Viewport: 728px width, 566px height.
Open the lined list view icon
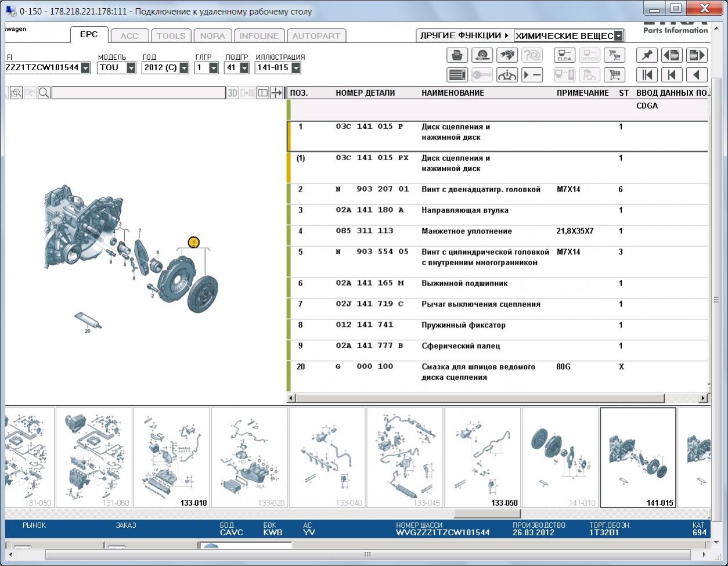click(457, 75)
